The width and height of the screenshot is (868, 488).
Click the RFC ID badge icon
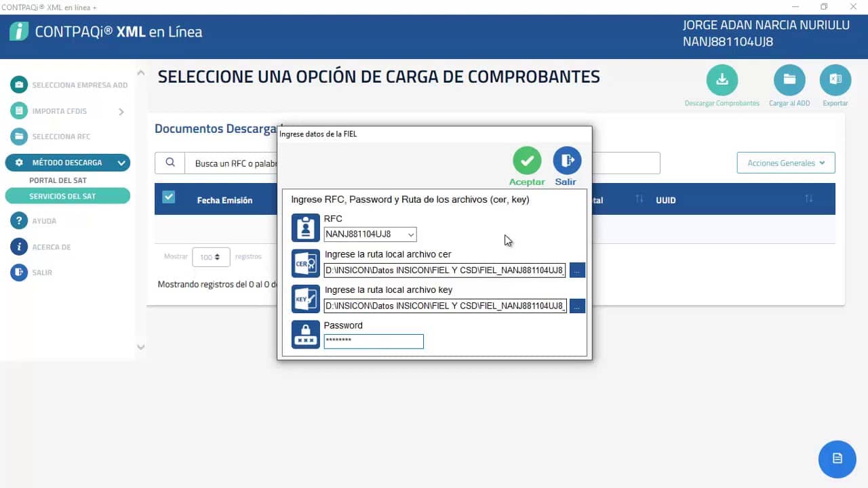click(x=305, y=228)
